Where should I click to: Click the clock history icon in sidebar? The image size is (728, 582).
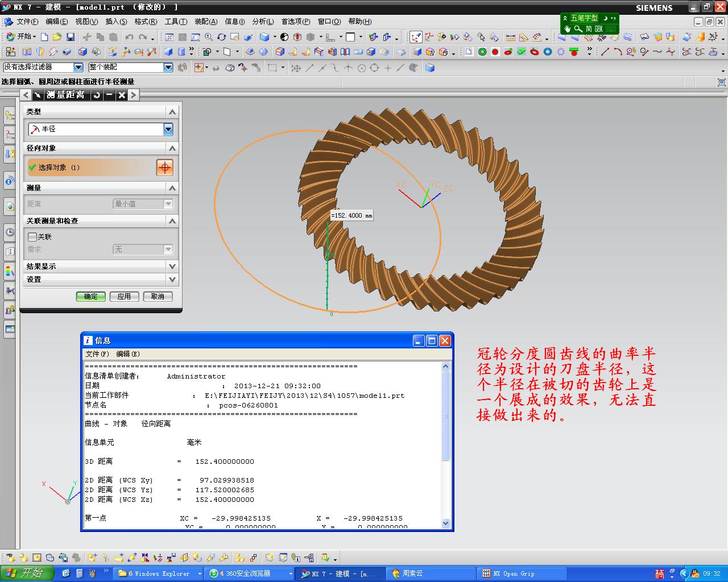pyautogui.click(x=10, y=231)
